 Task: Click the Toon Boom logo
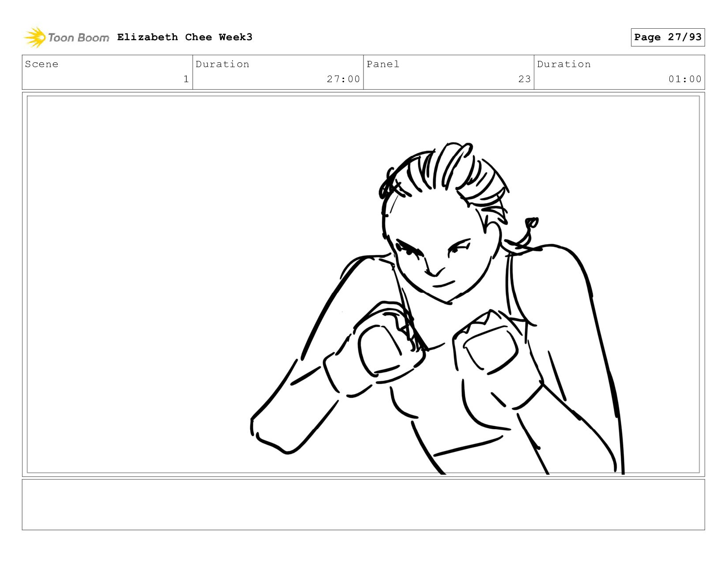[x=66, y=38]
